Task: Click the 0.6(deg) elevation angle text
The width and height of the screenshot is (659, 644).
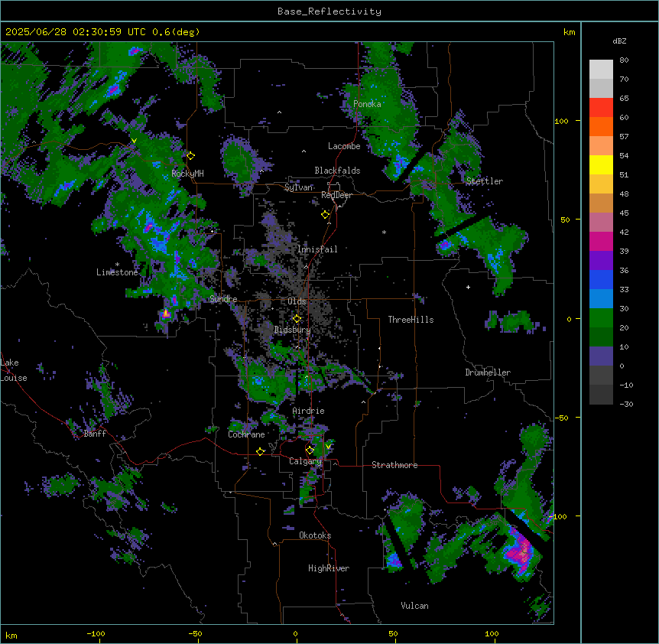Action: pyautogui.click(x=176, y=32)
